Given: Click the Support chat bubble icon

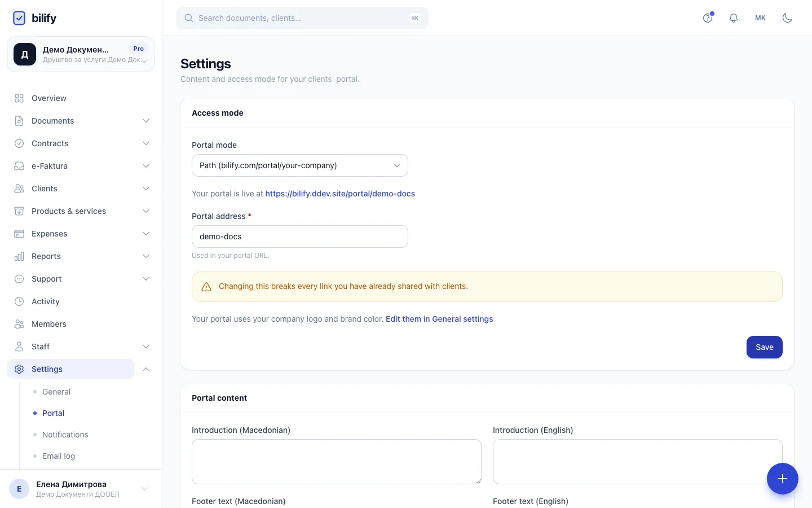Looking at the screenshot, I should [19, 279].
